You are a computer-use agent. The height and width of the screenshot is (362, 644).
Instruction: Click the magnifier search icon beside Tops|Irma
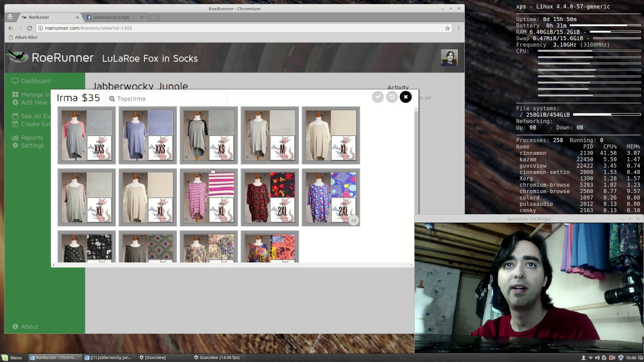112,99
